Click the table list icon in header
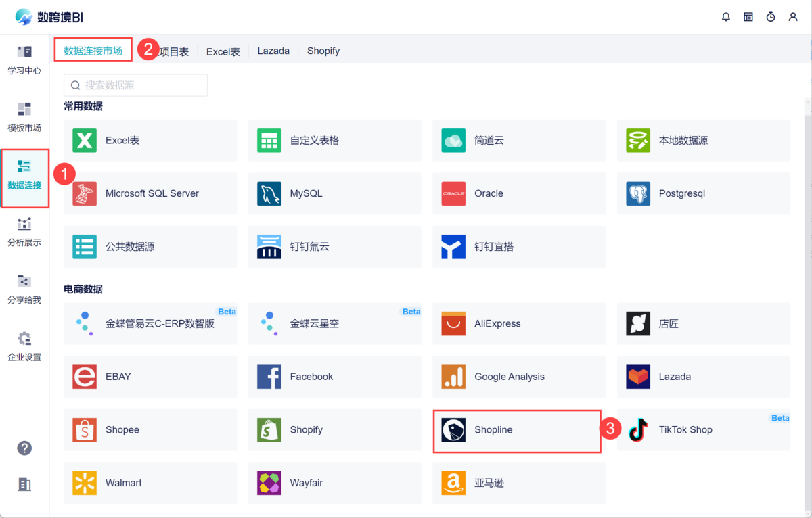The height and width of the screenshot is (518, 812). click(x=748, y=17)
